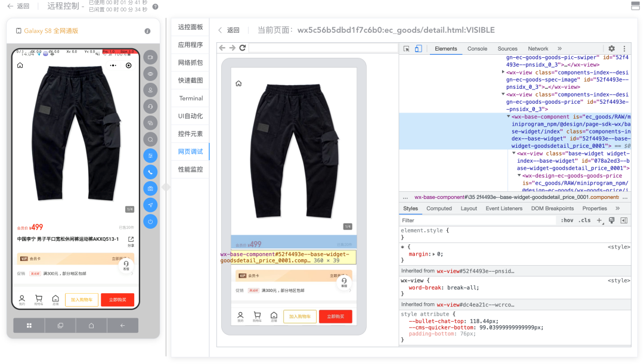Viewport: 644px width, 364px height.
Task: Click the browser forward arrow in debug toolbar
Action: tap(233, 48)
